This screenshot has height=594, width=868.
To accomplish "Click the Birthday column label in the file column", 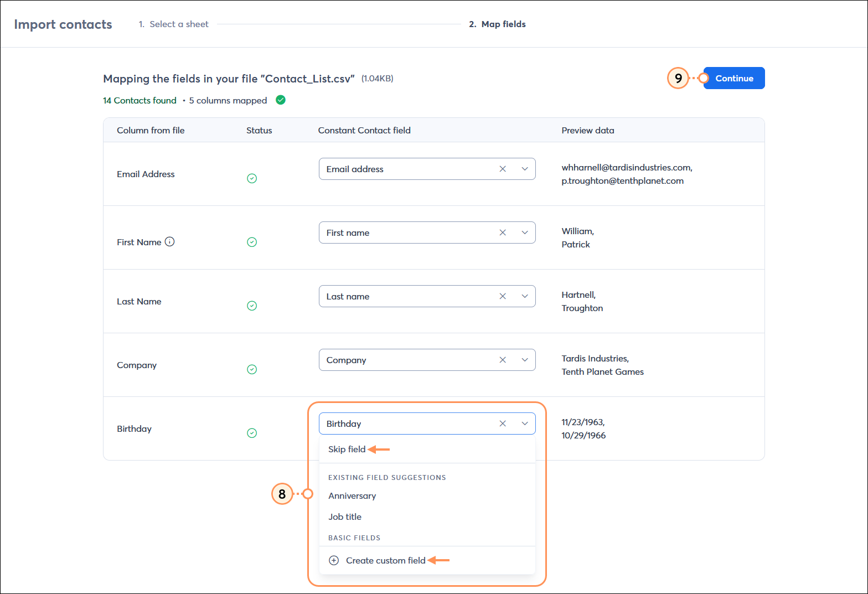I will [x=134, y=428].
